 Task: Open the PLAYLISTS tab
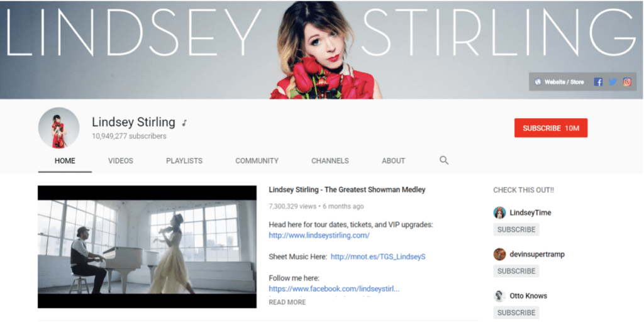pyautogui.click(x=184, y=161)
